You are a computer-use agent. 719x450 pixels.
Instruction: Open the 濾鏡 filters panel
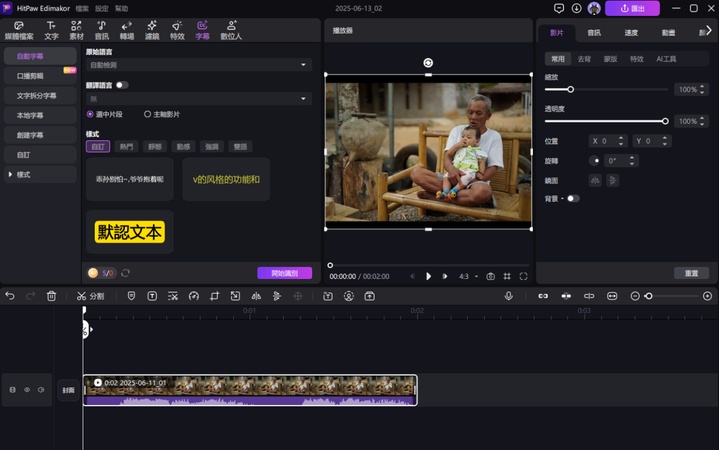tap(152, 30)
